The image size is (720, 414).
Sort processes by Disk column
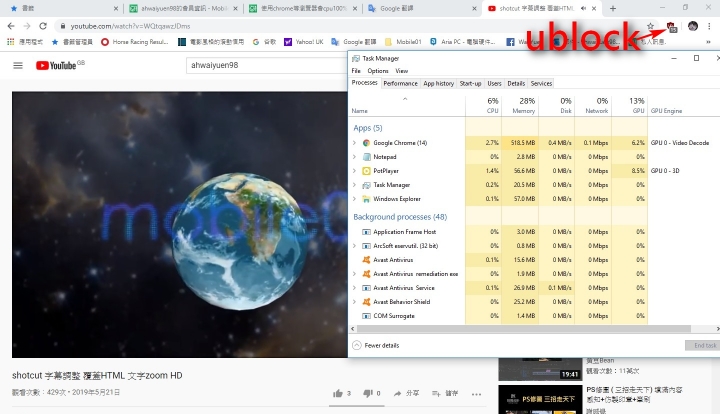pos(557,105)
